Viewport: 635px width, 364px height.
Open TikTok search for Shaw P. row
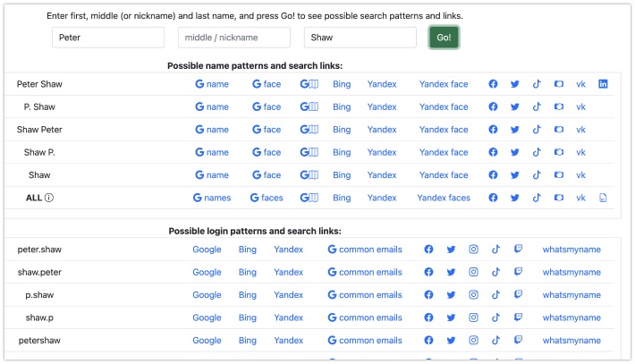pos(537,152)
